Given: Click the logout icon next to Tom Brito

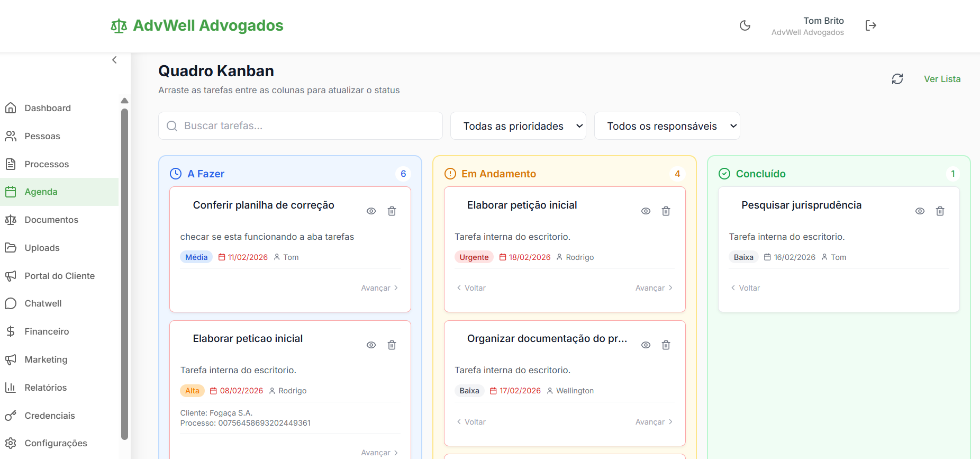Looking at the screenshot, I should pos(871,25).
